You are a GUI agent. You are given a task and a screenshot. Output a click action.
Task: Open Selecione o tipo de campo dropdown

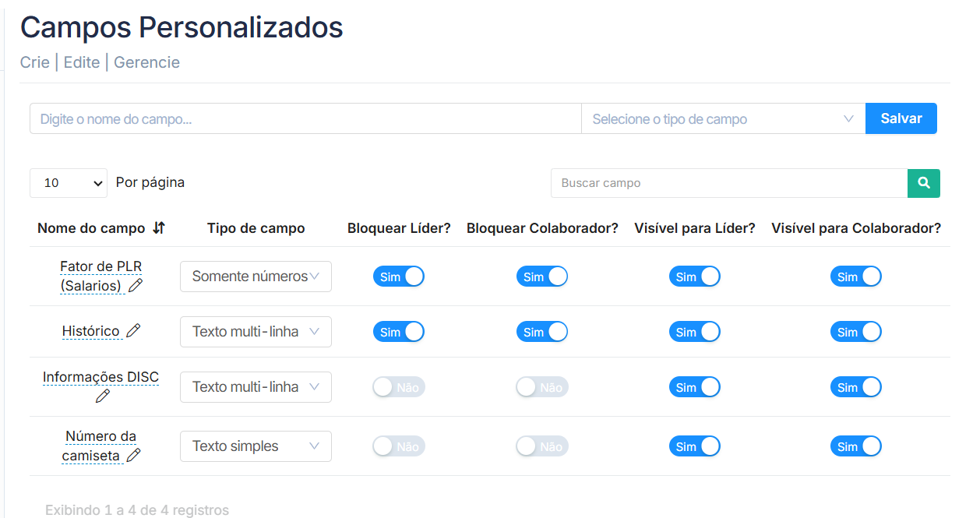pyautogui.click(x=723, y=118)
